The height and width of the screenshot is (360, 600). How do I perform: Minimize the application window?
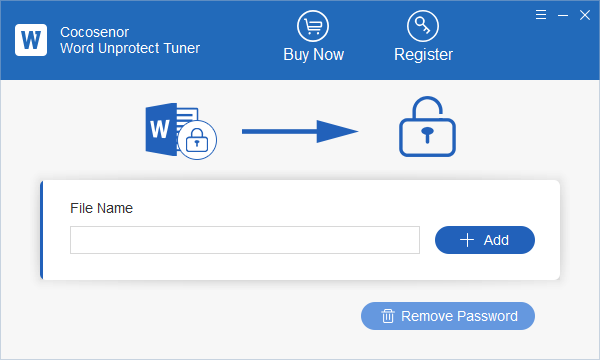pyautogui.click(x=563, y=15)
